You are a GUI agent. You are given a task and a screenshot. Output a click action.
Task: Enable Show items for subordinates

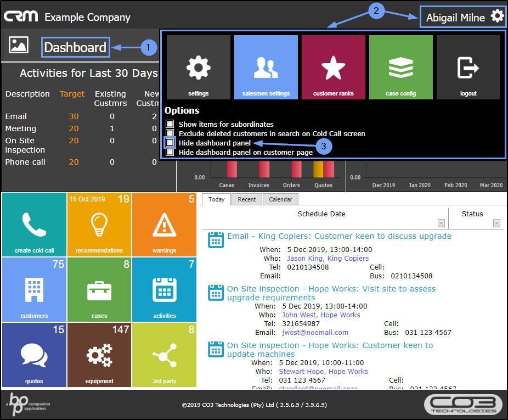[170, 124]
